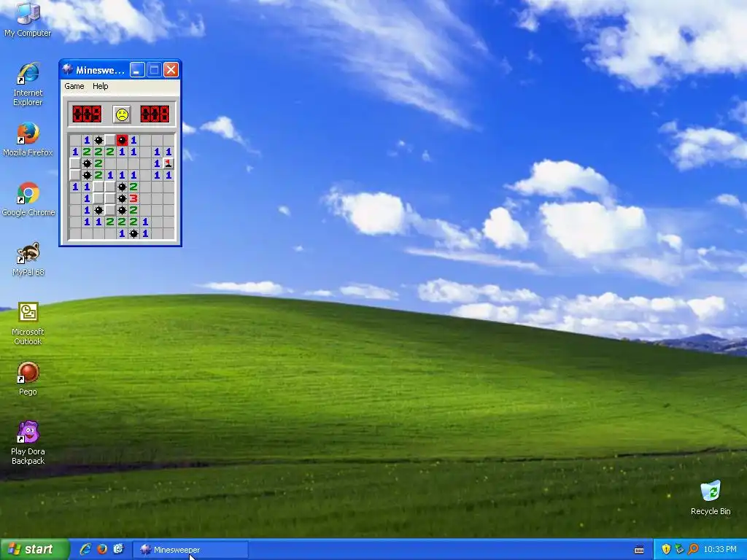Select the Play Dora Backpack icon
The width and height of the screenshot is (747, 560).
(x=28, y=443)
